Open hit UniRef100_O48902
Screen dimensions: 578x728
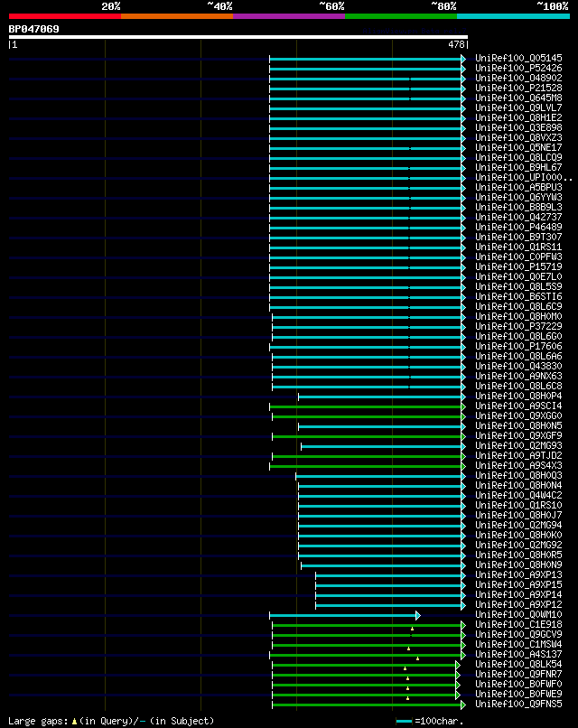pyautogui.click(x=518, y=78)
